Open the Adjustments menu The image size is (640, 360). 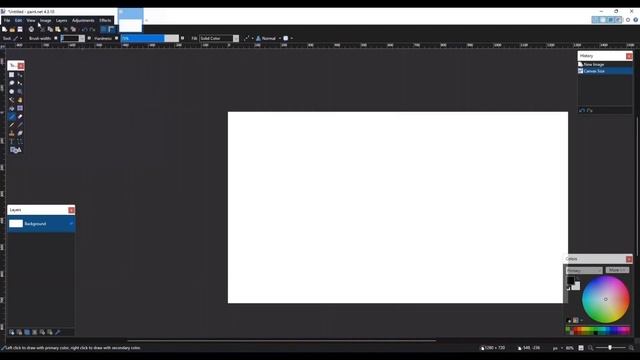click(83, 20)
